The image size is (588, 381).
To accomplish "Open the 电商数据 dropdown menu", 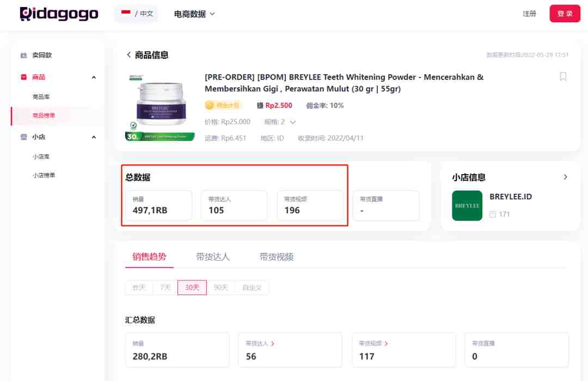I will coord(194,14).
